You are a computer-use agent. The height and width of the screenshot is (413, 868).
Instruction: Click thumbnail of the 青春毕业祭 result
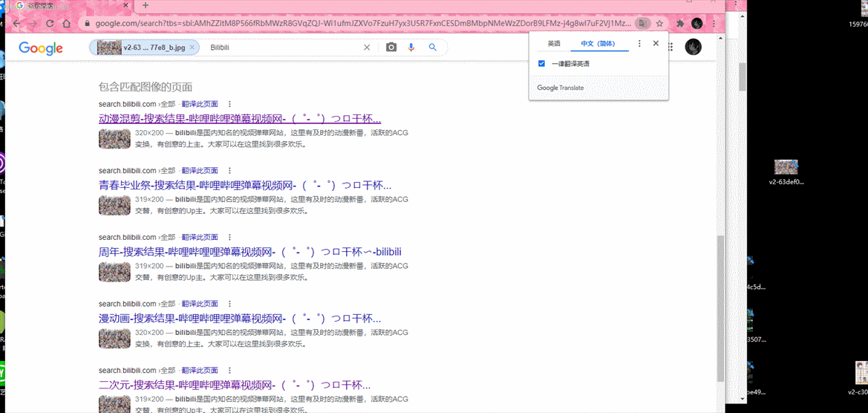(x=114, y=206)
